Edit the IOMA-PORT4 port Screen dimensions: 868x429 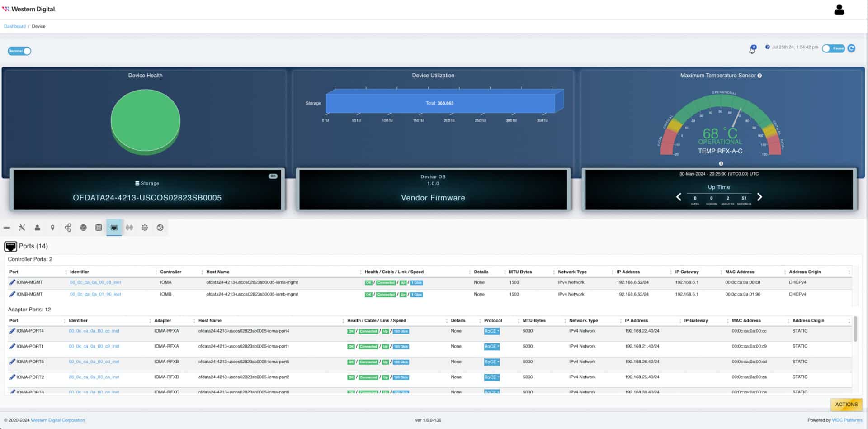click(12, 331)
